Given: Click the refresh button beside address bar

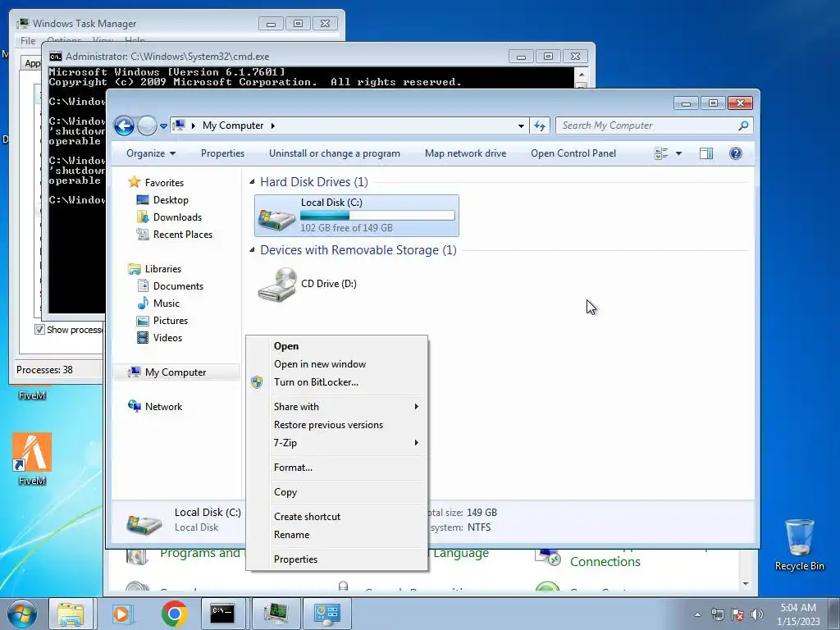Looking at the screenshot, I should coord(540,126).
